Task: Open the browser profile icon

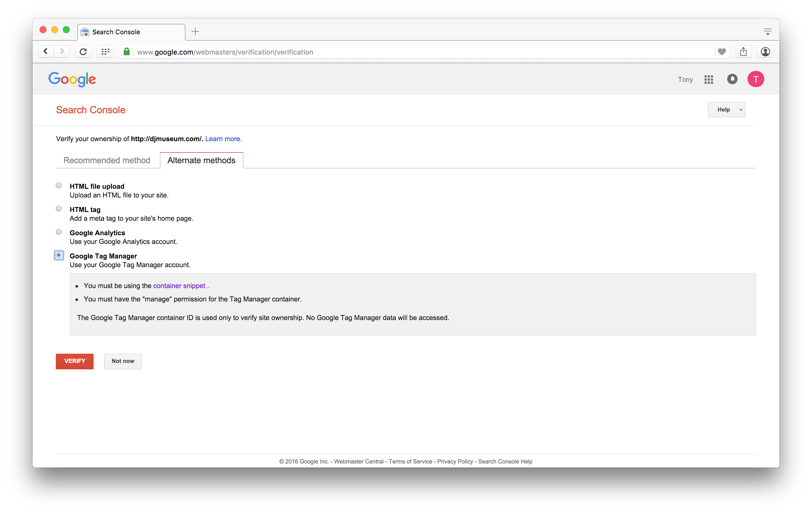Action: coord(765,52)
